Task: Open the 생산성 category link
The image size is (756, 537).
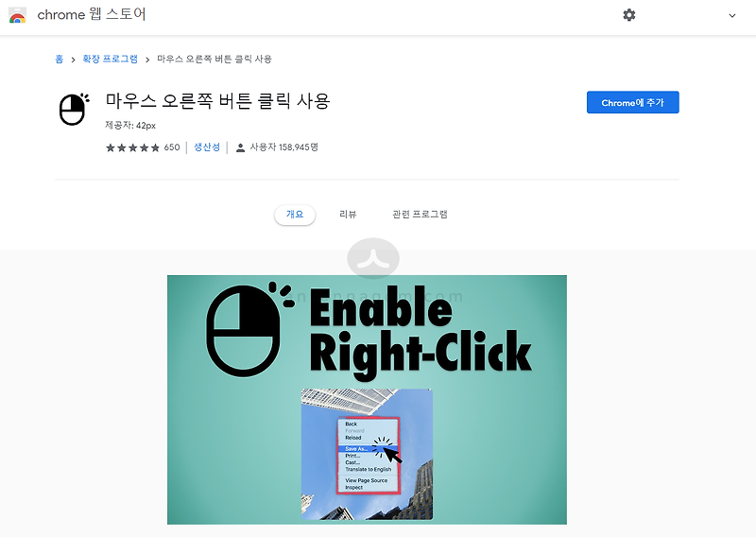Action: (207, 147)
